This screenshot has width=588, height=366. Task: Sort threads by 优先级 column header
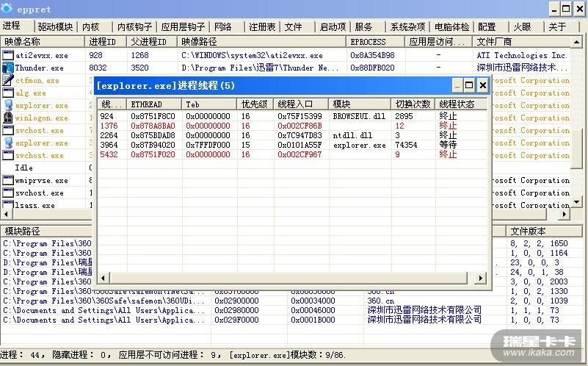[x=255, y=104]
